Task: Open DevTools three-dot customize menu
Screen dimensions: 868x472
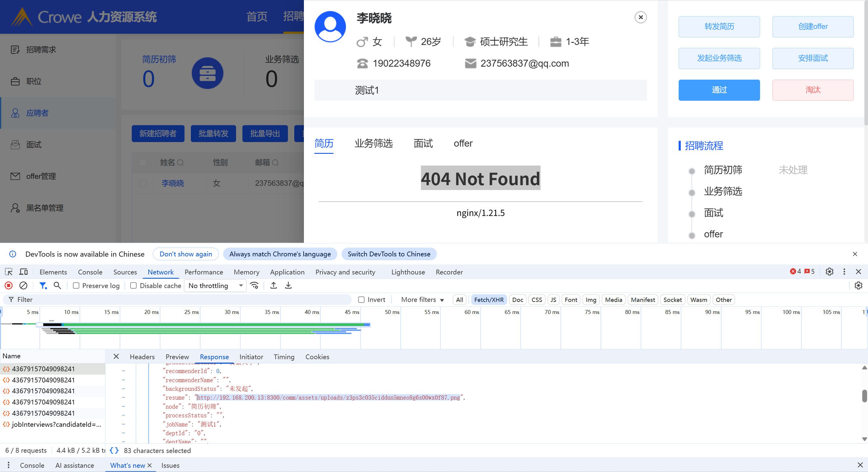Action: 844,272
